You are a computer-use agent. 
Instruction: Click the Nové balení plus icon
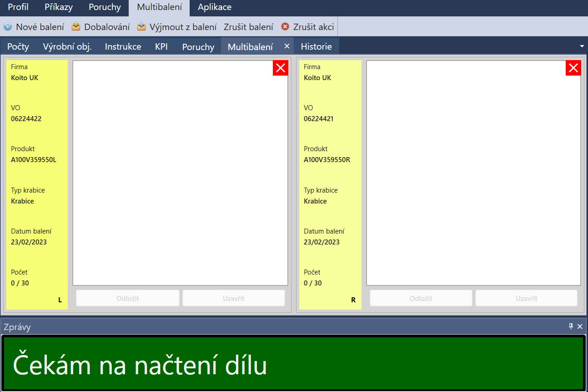pos(8,27)
